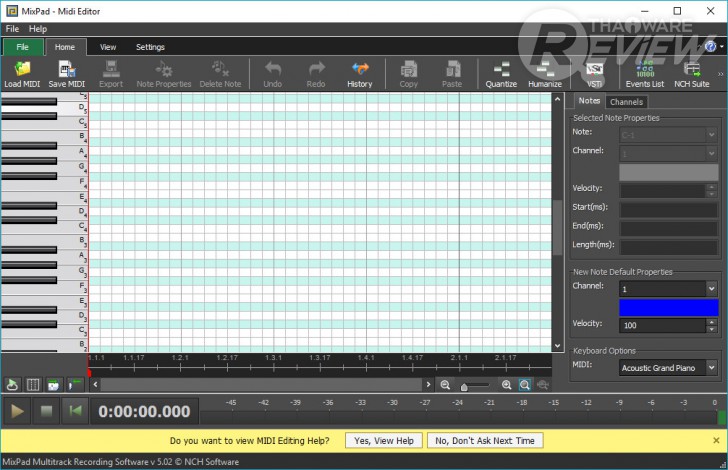Click the End(ms) input field

[x=669, y=228]
